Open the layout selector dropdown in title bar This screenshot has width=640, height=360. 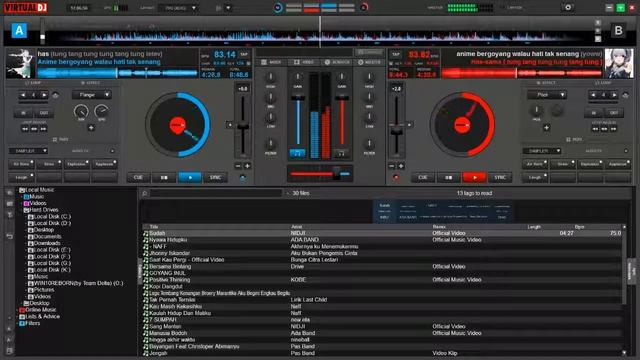178,8
